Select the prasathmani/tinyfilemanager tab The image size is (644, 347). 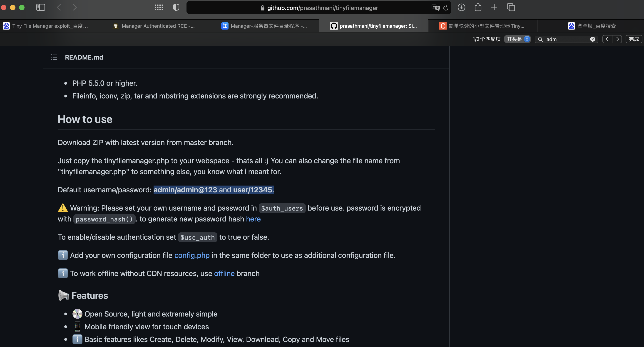pos(373,26)
